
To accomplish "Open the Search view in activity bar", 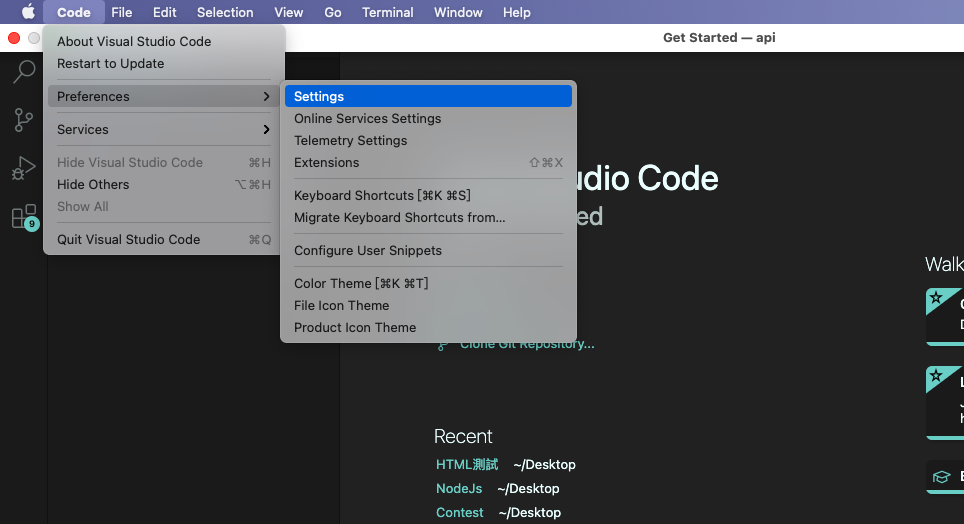I will [x=23, y=71].
